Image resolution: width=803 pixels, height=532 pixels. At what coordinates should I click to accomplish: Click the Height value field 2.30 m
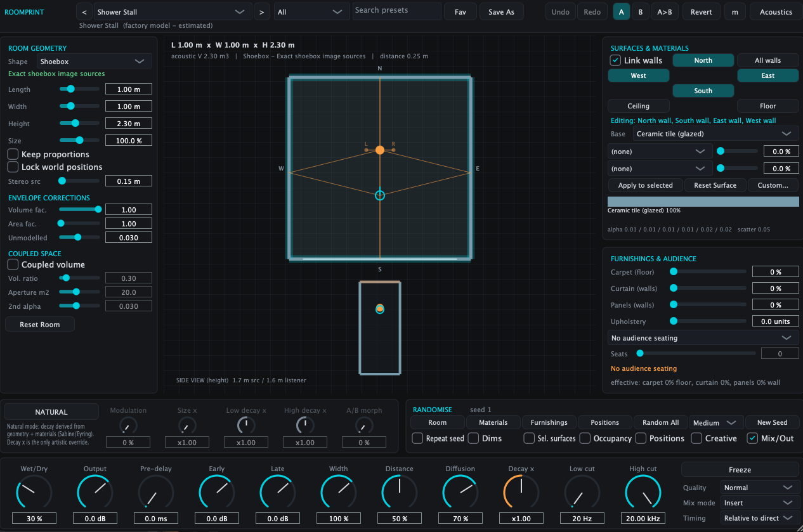point(129,124)
